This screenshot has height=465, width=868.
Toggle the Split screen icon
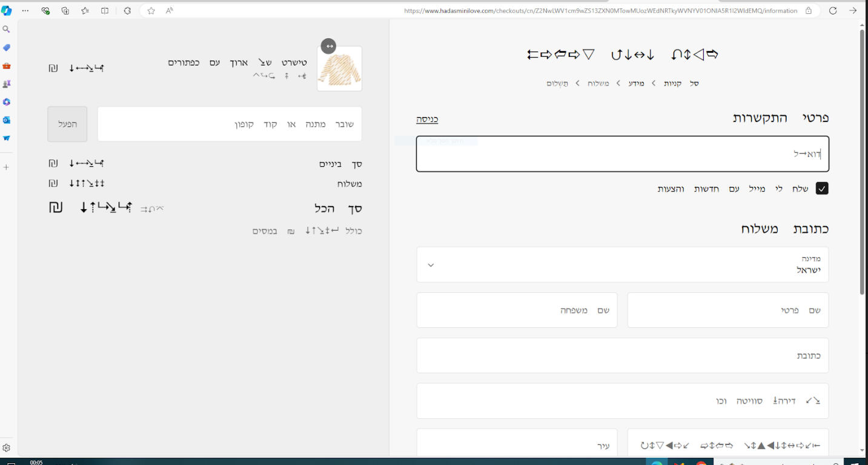click(x=105, y=11)
